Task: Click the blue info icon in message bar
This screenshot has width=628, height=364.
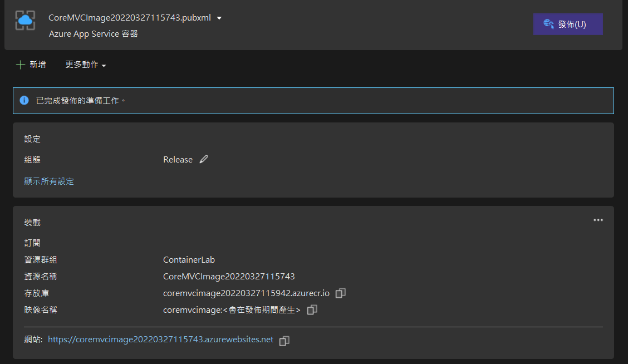Action: pyautogui.click(x=24, y=101)
